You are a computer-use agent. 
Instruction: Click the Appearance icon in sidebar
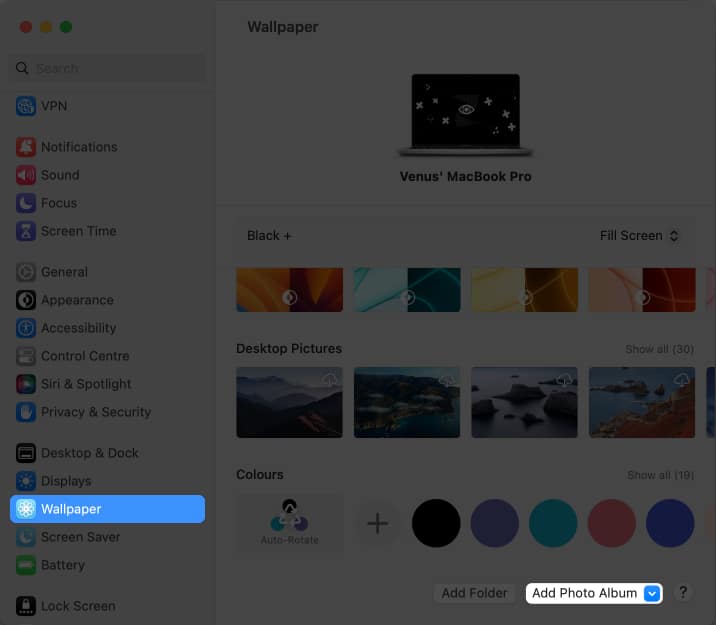[26, 300]
